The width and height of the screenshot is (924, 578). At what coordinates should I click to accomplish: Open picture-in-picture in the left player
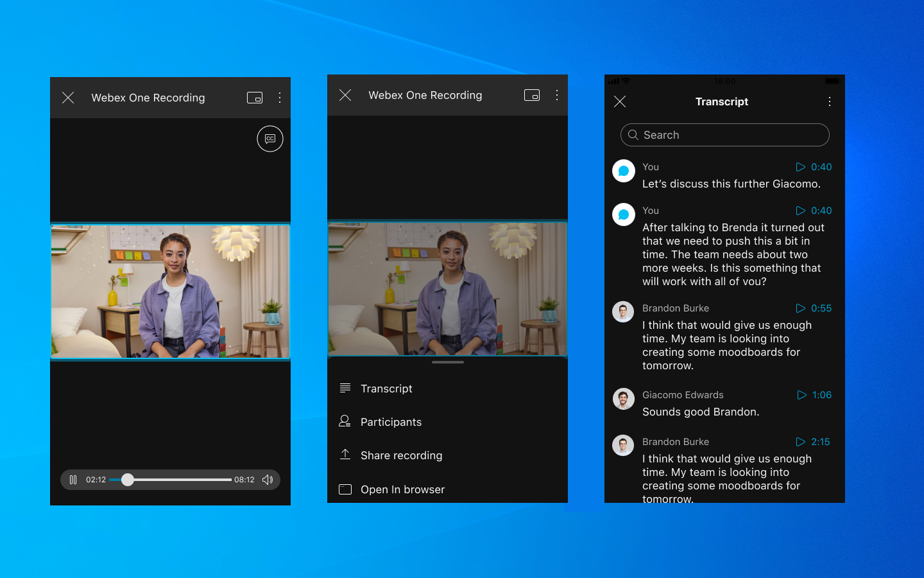[255, 98]
